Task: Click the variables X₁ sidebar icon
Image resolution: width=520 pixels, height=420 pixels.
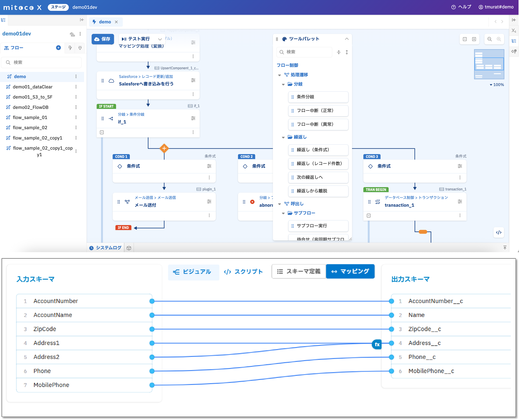Action: tap(514, 30)
